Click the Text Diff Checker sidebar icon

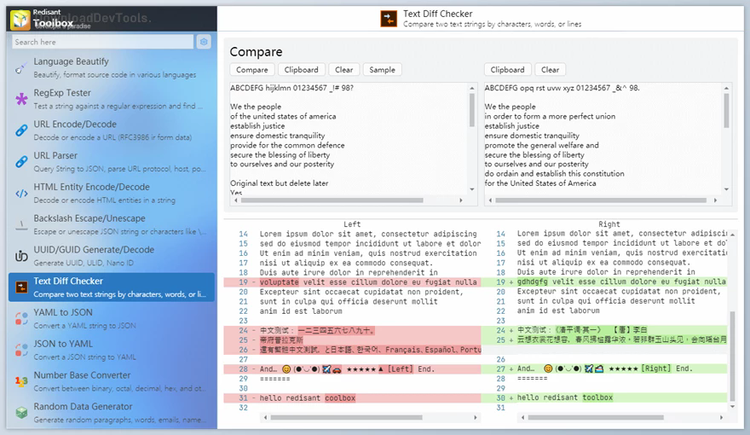[21, 287]
